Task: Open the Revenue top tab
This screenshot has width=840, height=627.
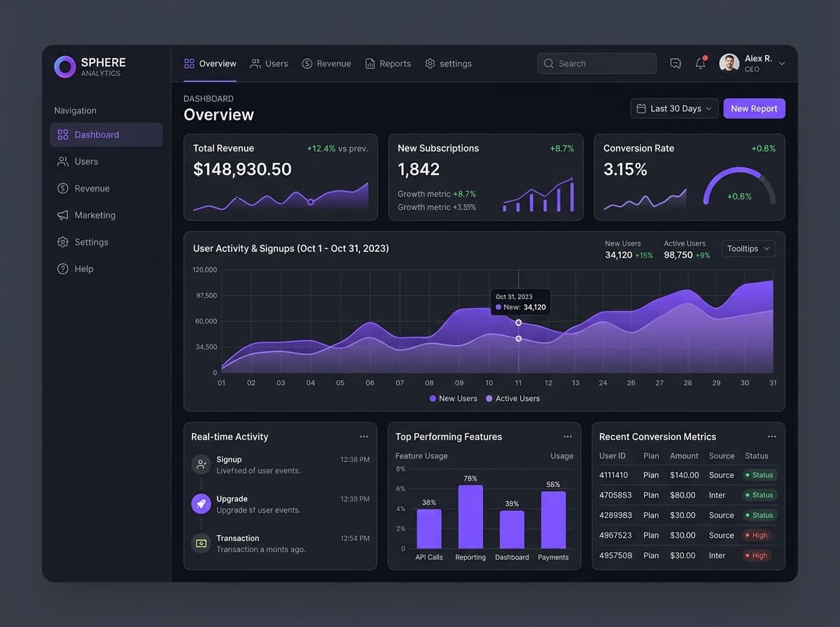Action: coord(326,64)
